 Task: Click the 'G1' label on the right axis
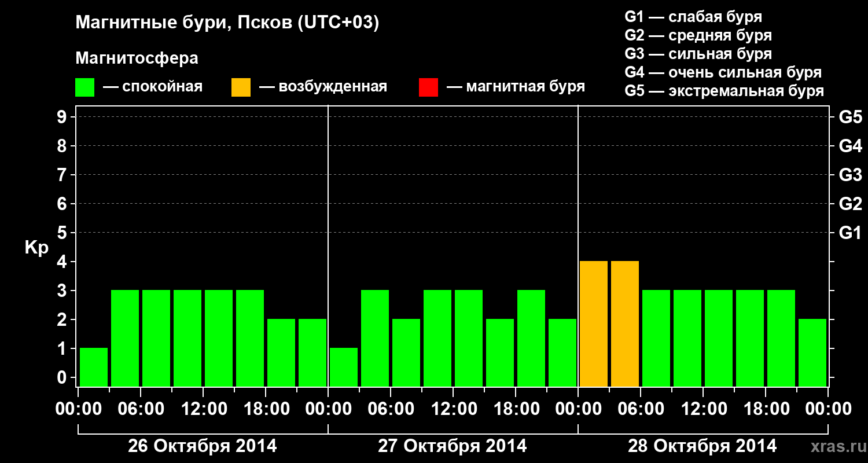pyautogui.click(x=850, y=233)
